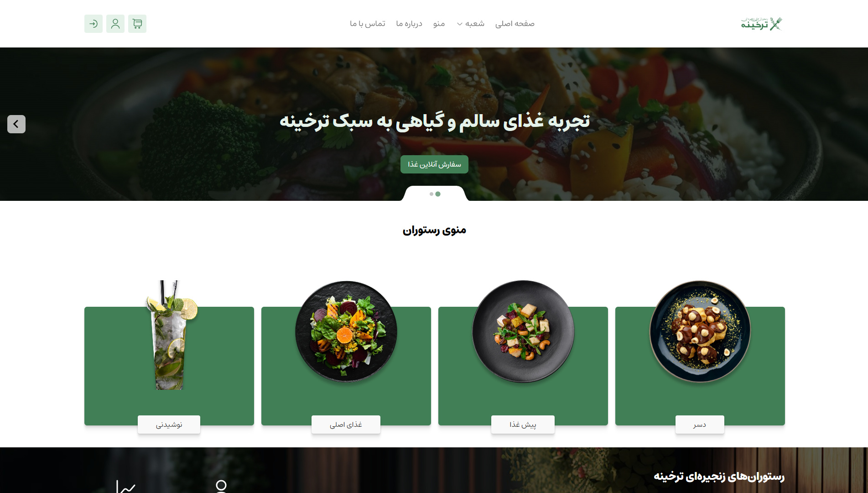Click the Tarkhineh logo
The image size is (868, 493).
[762, 24]
